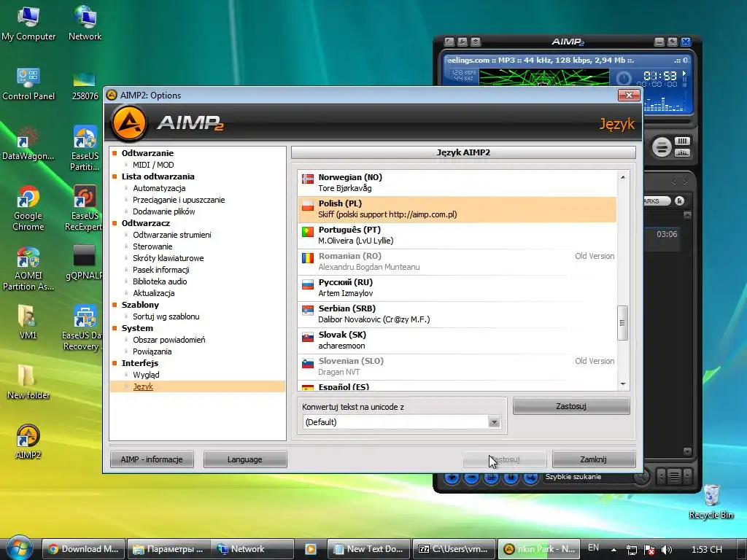This screenshot has width=747, height=560.
Task: Select the Norwegian (NO) flag icon
Action: click(308, 179)
